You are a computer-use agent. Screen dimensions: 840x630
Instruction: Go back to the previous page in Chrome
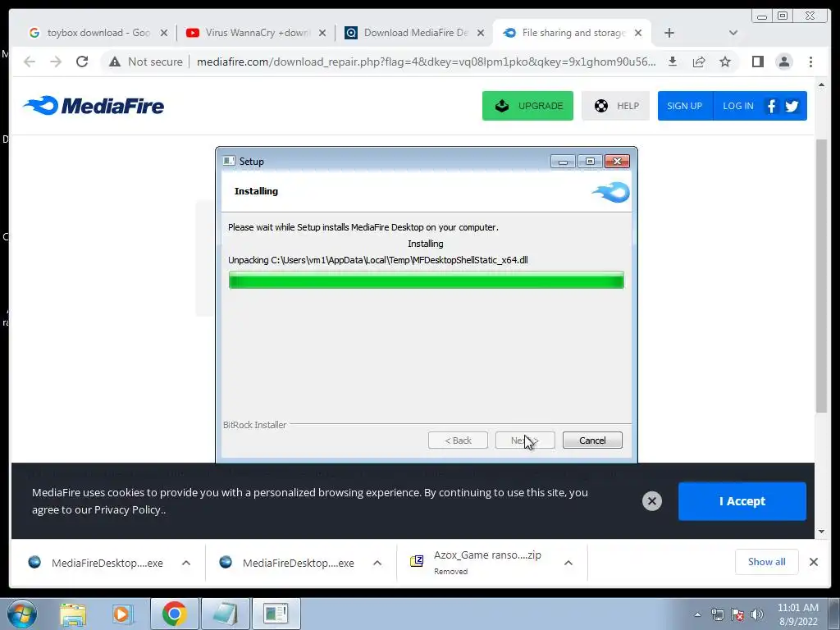(x=30, y=62)
